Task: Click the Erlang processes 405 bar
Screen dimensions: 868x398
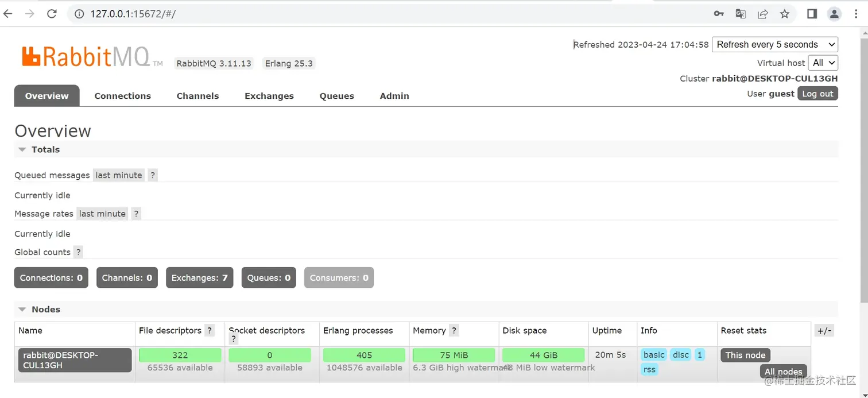Action: coord(364,355)
